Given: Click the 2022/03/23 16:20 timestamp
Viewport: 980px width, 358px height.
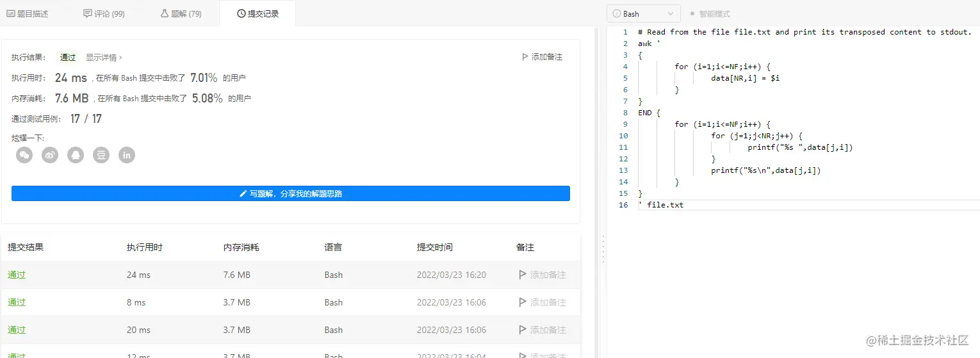Looking at the screenshot, I should click(452, 275).
